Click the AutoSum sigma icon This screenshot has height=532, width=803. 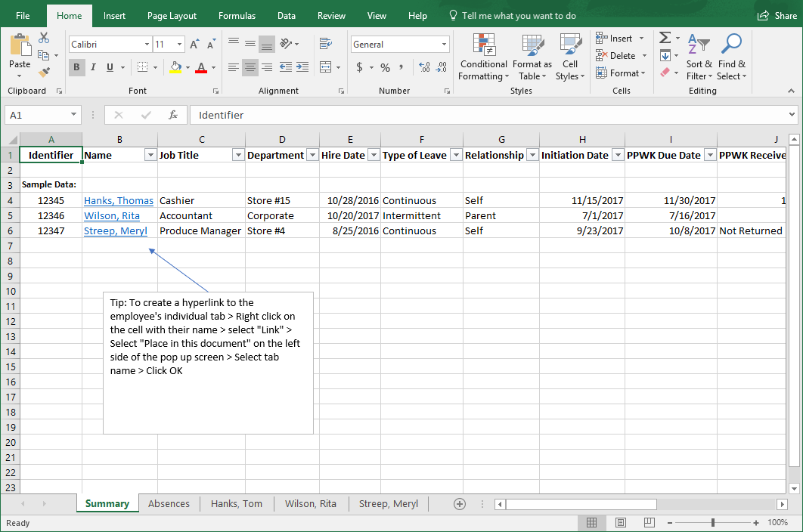tap(665, 38)
